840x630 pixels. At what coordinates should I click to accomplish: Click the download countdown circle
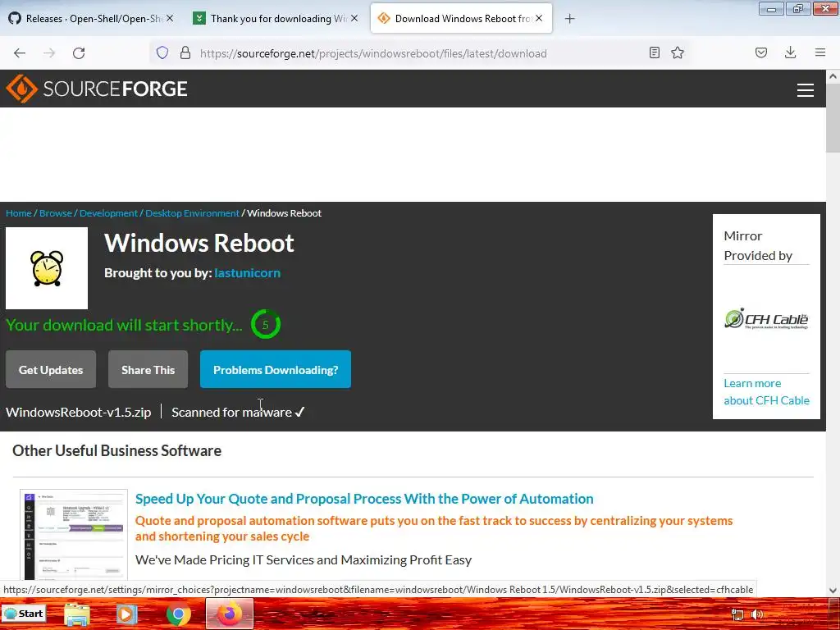pos(266,324)
